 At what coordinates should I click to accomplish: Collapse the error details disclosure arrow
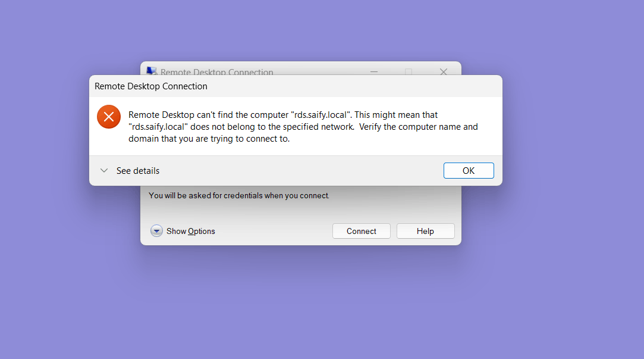coord(104,170)
